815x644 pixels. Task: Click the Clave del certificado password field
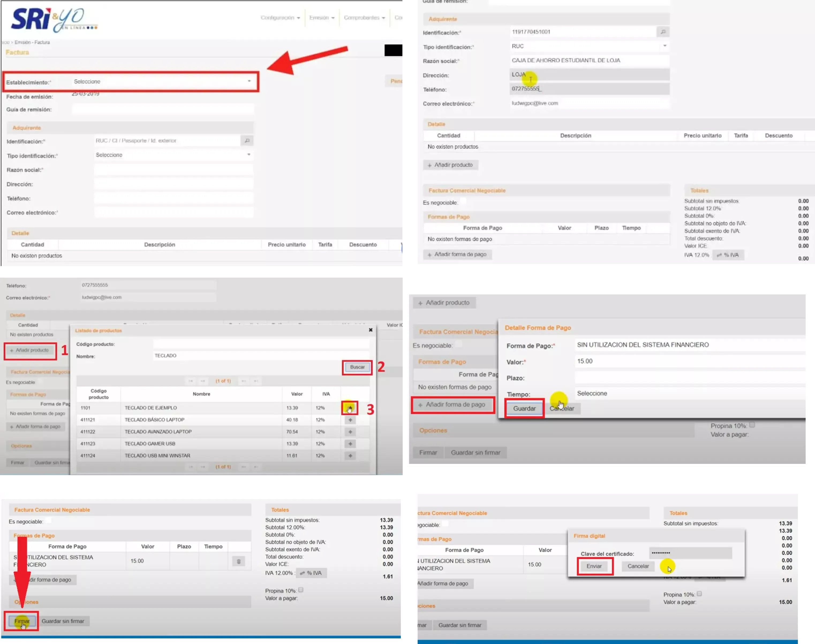[x=690, y=553]
